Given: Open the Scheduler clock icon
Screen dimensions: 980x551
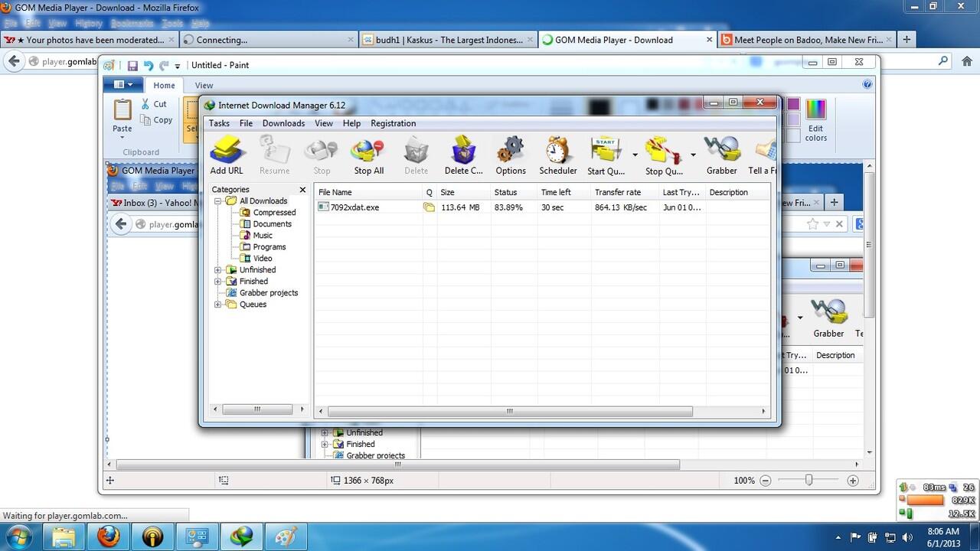Looking at the screenshot, I should pyautogui.click(x=558, y=155).
